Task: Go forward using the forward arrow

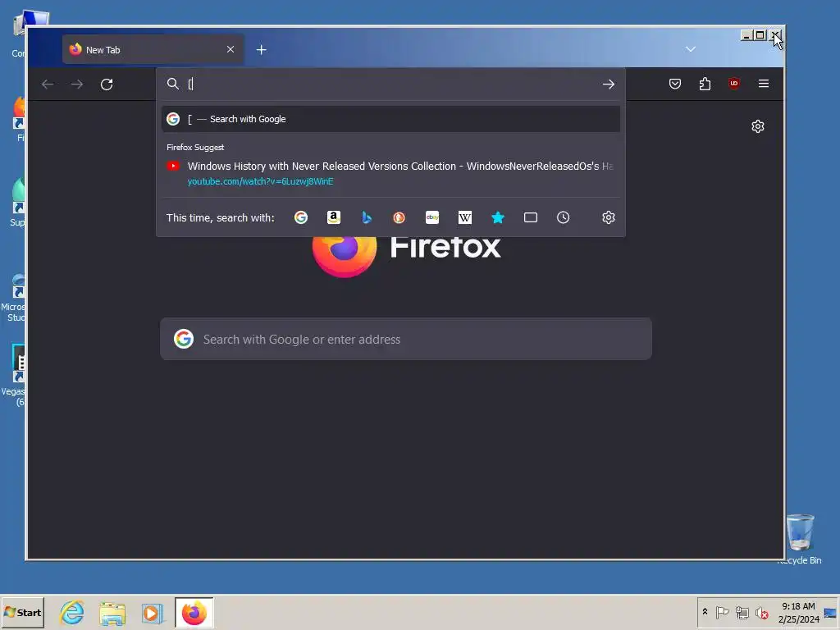Action: (77, 84)
